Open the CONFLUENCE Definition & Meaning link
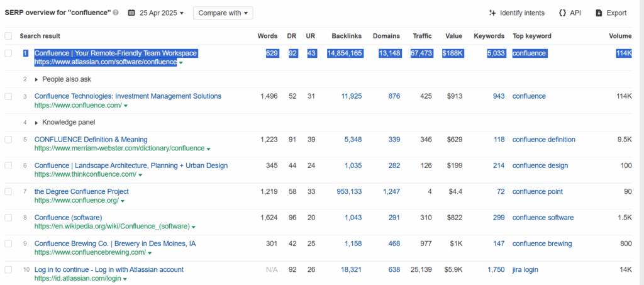644x285 pixels. click(91, 140)
